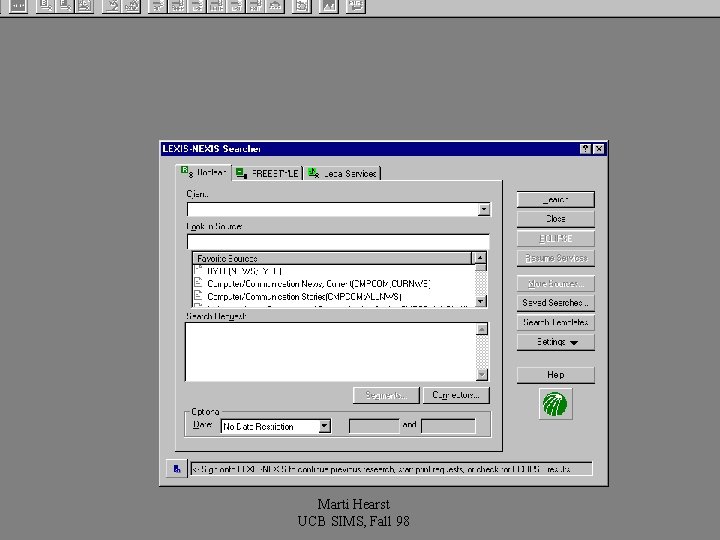This screenshot has height=540, width=720.
Task: Click inside the Search Request text area
Action: point(331,352)
